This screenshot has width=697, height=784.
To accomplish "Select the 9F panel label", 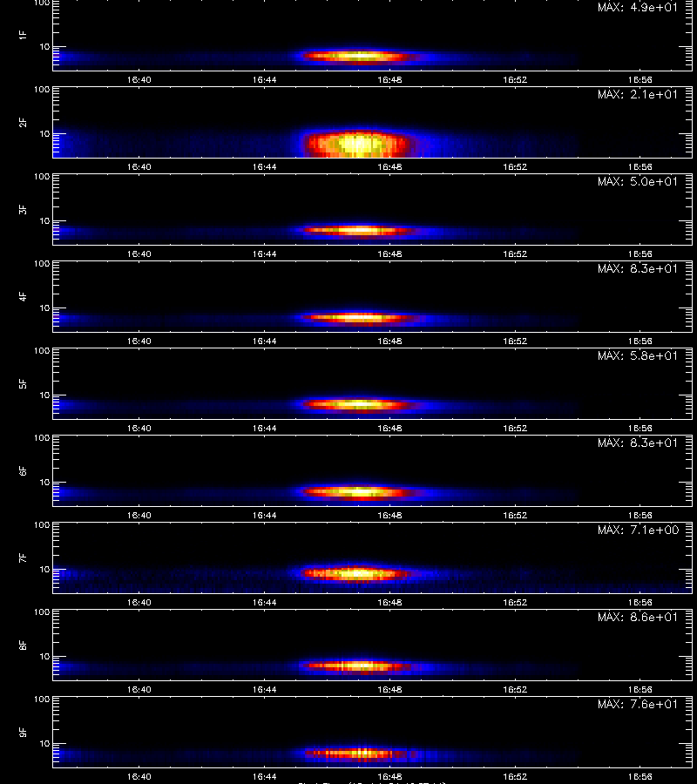I will pos(23,732).
